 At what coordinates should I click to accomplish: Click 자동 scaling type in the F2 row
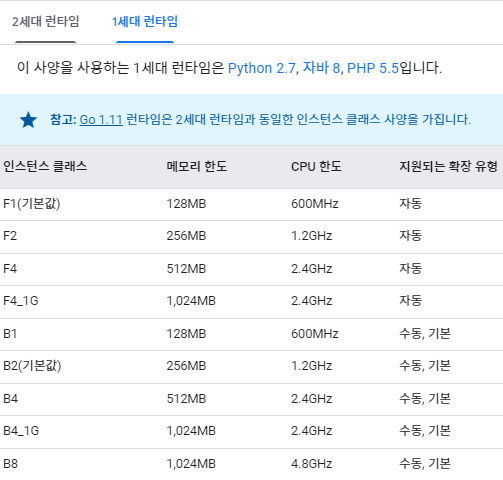point(411,236)
